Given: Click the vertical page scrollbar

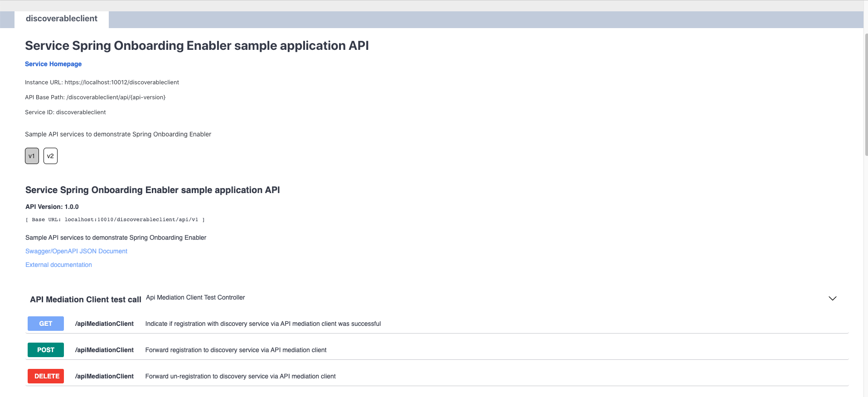Looking at the screenshot, I should point(866,95).
